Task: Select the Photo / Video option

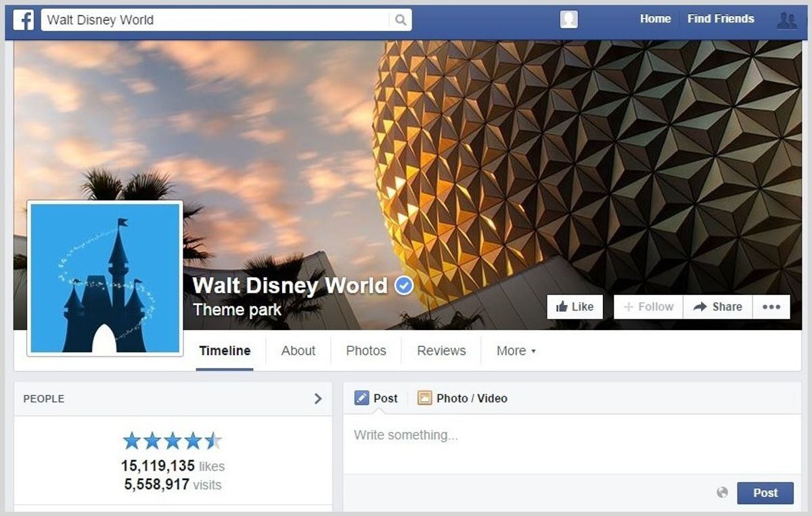Action: pyautogui.click(x=462, y=398)
